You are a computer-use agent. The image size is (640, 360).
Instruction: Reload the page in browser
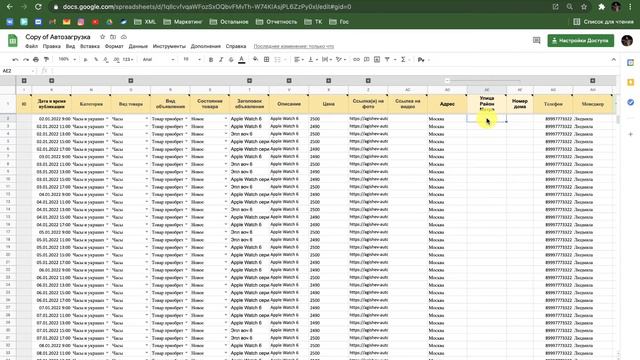38,7
